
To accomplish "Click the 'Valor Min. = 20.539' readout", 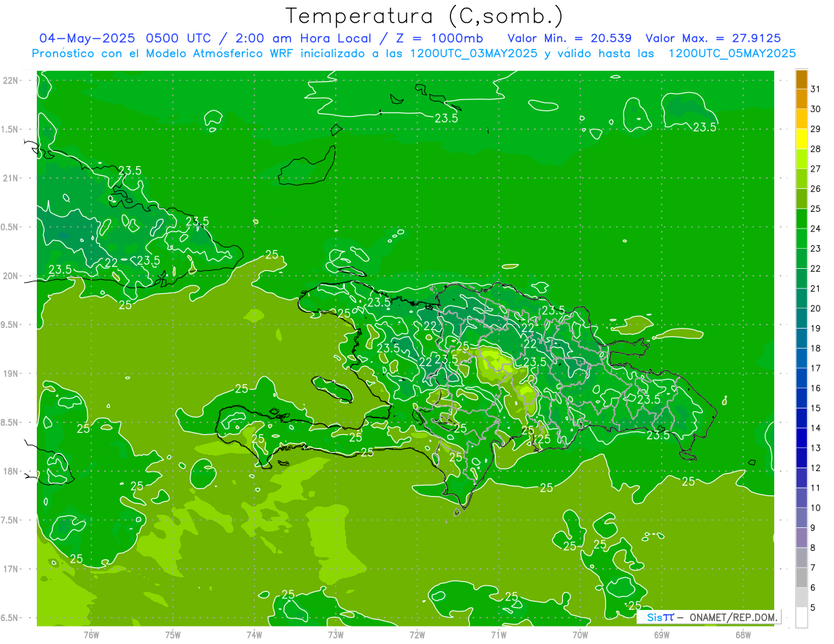I will pyautogui.click(x=569, y=38).
